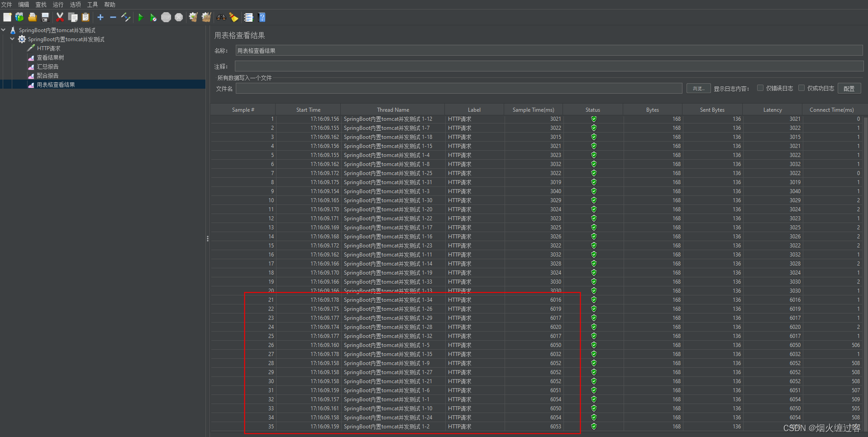Click Start no pauses icon
868x437 pixels.
(153, 17)
